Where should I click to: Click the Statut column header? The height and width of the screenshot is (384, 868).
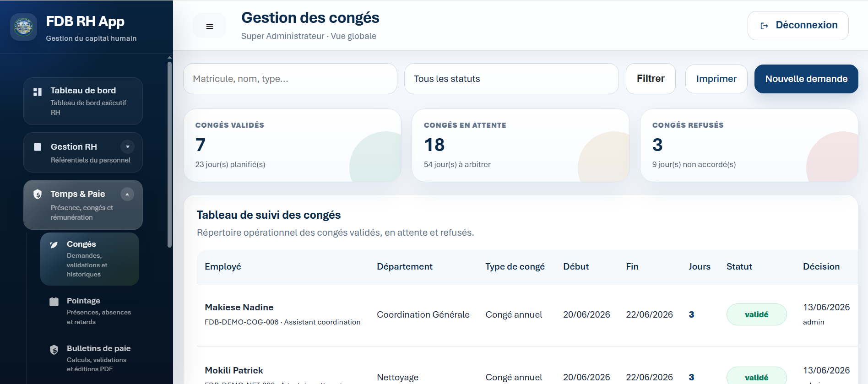pos(739,266)
